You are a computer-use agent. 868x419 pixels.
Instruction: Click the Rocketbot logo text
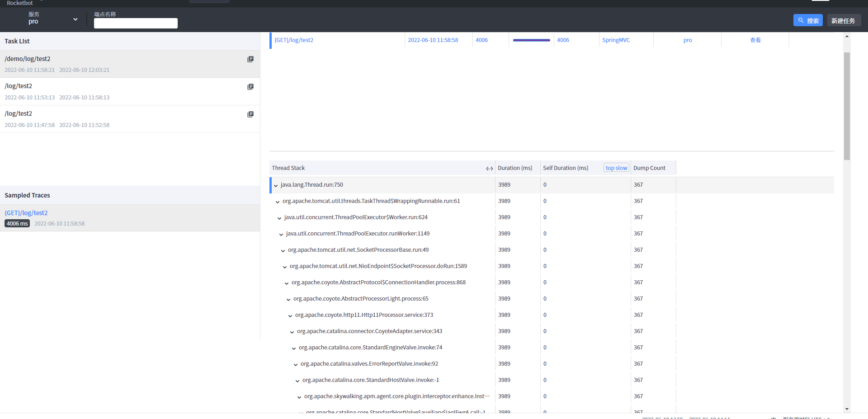click(19, 3)
